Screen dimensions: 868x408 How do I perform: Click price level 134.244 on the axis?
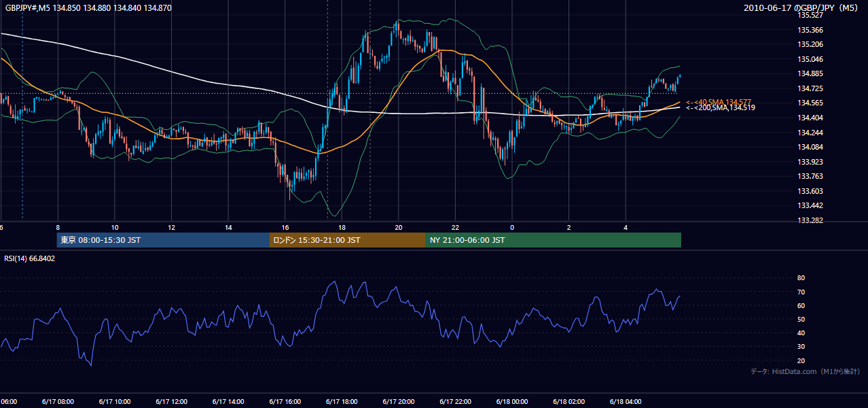coord(810,132)
